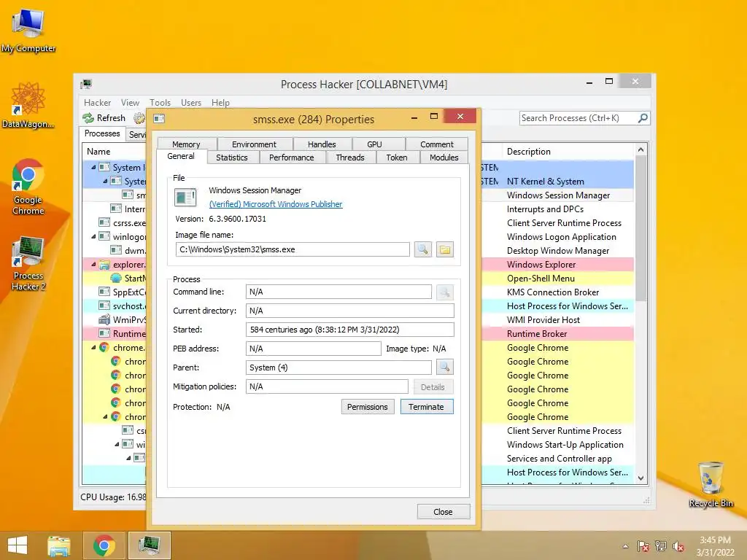The width and height of the screenshot is (747, 560).
Task: Switch to the Comment tab
Action: click(437, 144)
